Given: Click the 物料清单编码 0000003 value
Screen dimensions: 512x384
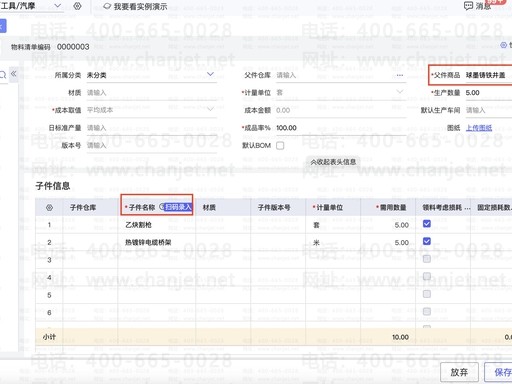Looking at the screenshot, I should 73,47.
